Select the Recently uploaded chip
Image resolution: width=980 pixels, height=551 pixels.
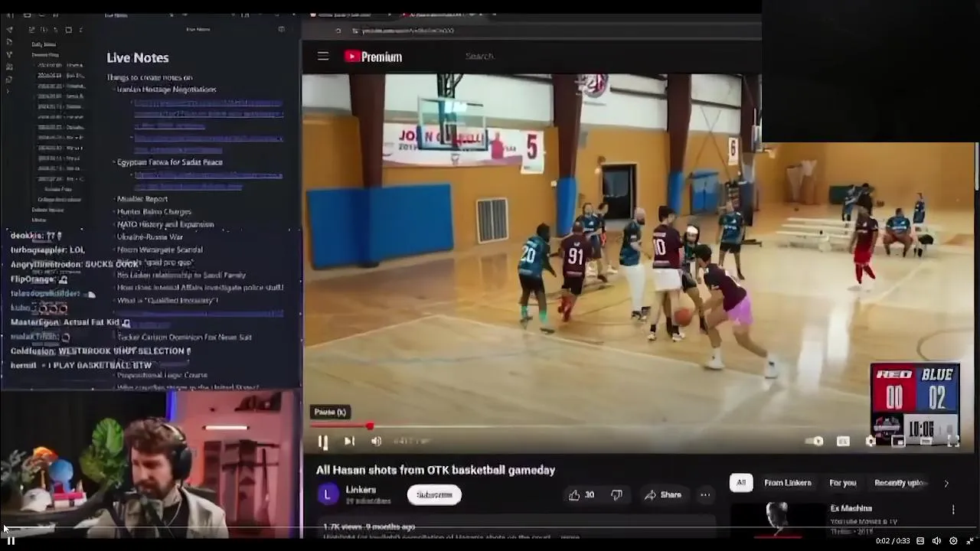pyautogui.click(x=900, y=483)
